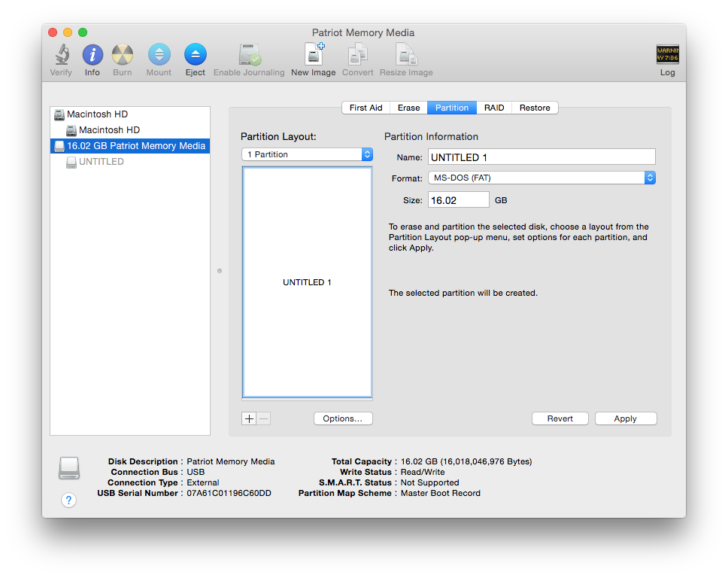Open the Format MS-DOS (FAT) dropdown

coord(541,178)
